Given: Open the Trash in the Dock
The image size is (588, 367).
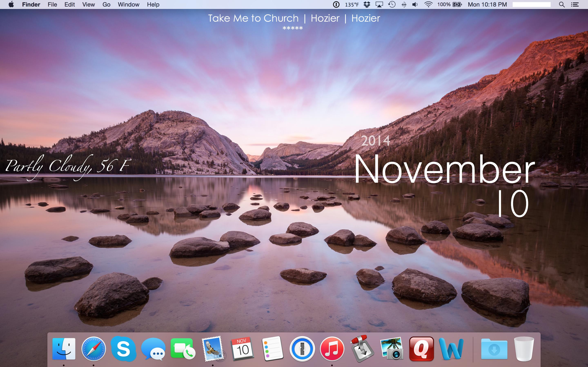Looking at the screenshot, I should click(524, 349).
